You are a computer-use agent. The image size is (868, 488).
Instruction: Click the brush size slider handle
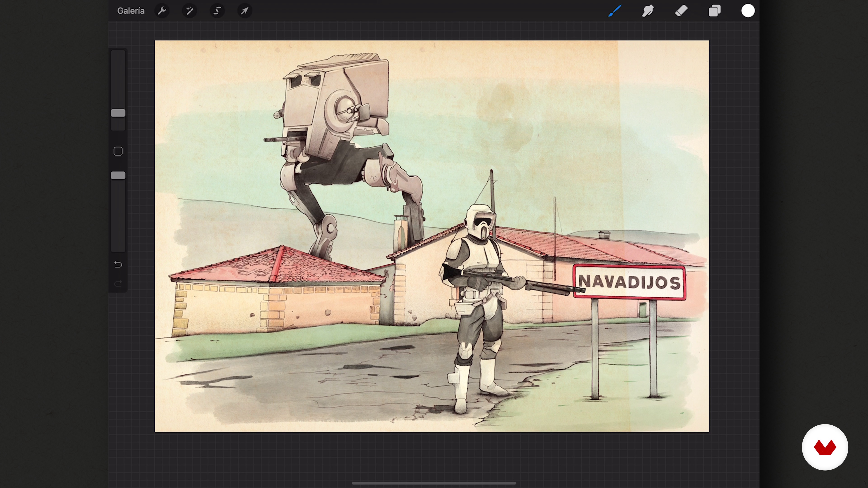click(x=118, y=113)
